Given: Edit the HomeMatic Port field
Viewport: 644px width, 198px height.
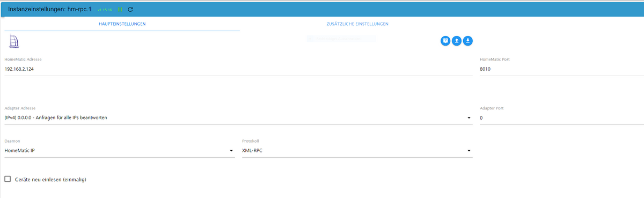Looking at the screenshot, I should pyautogui.click(x=562, y=69).
